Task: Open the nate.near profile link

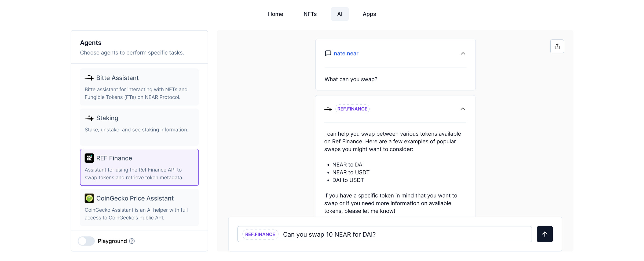Action: [346, 53]
